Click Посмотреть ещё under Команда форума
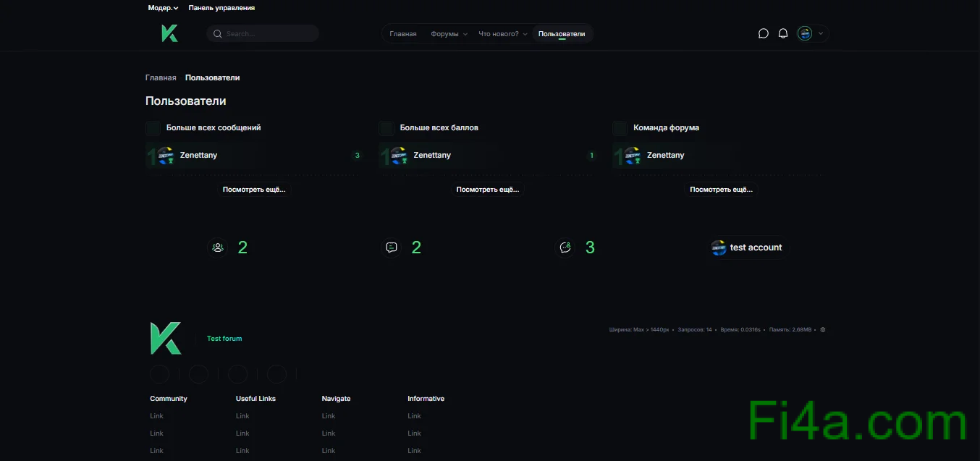This screenshot has height=461, width=980. coord(721,190)
